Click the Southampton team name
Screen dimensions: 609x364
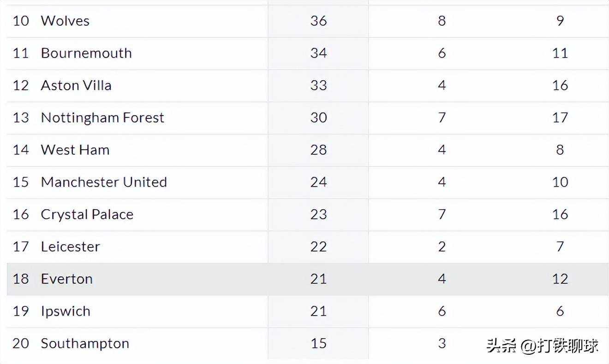[x=85, y=343]
